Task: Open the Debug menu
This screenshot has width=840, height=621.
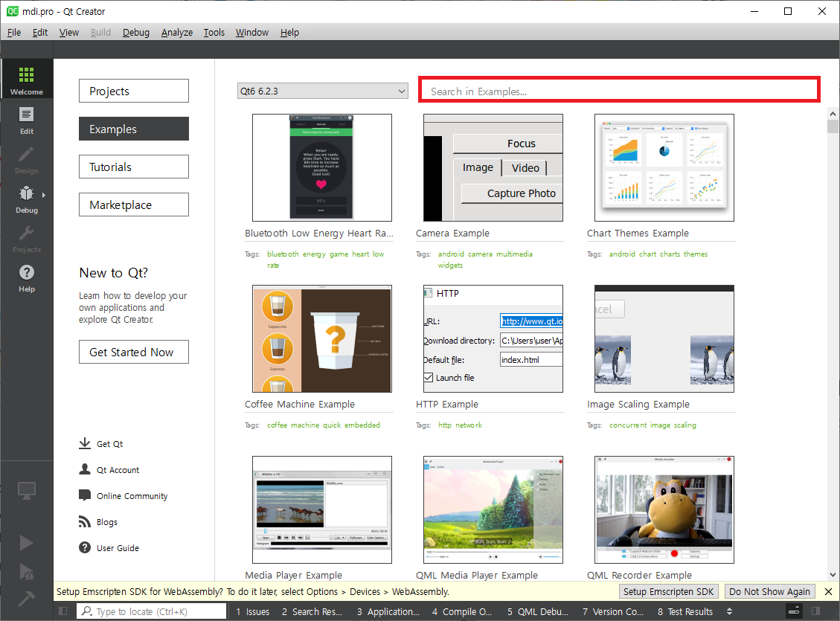Action: tap(135, 32)
